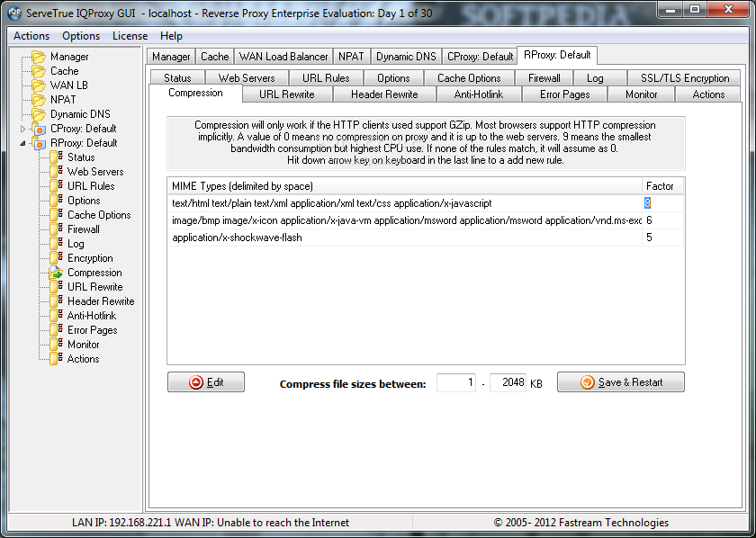Click the Factor column header
The width and height of the screenshot is (756, 538).
[x=662, y=186]
